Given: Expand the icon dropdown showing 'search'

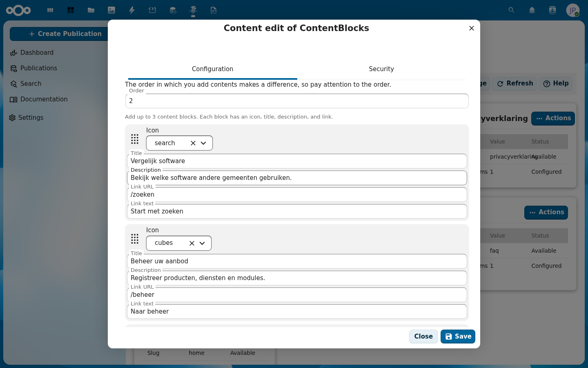Looking at the screenshot, I should tap(203, 143).
